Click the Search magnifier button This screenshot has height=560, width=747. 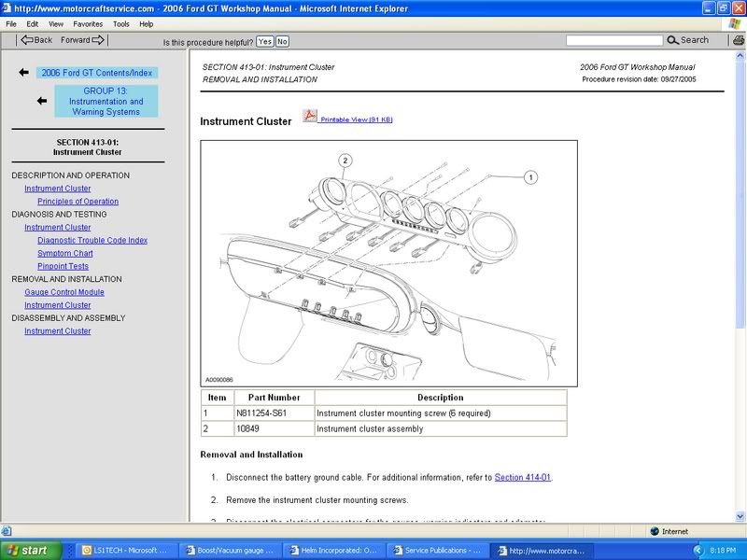tap(687, 40)
